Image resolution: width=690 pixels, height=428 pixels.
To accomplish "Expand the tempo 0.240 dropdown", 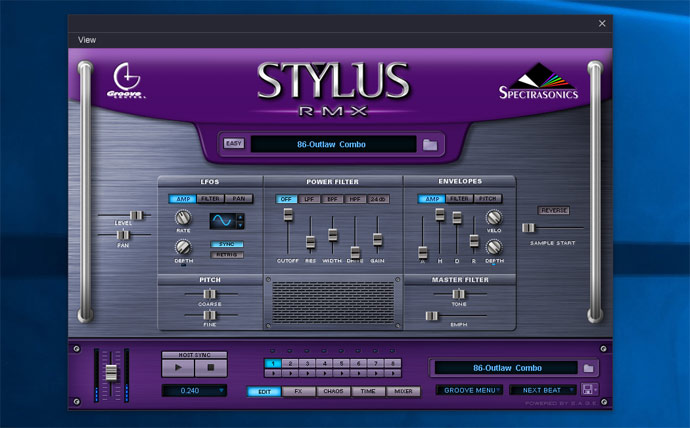I will click(x=194, y=390).
